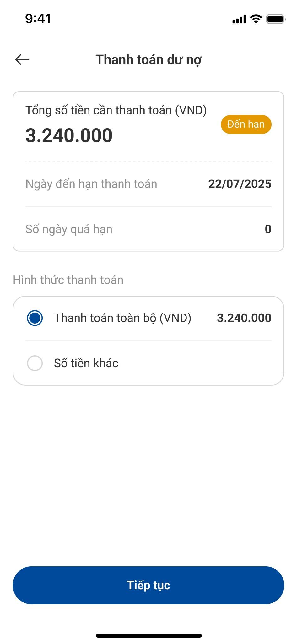Image resolution: width=297 pixels, height=644 pixels.
Task: Tap the cellular signal strength icon
Action: click(239, 19)
